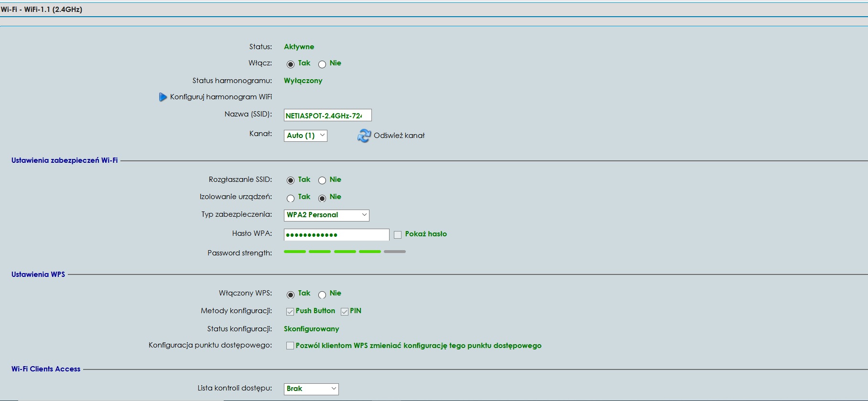Click into the Hasło WPA password field
The height and width of the screenshot is (401, 868).
click(336, 235)
